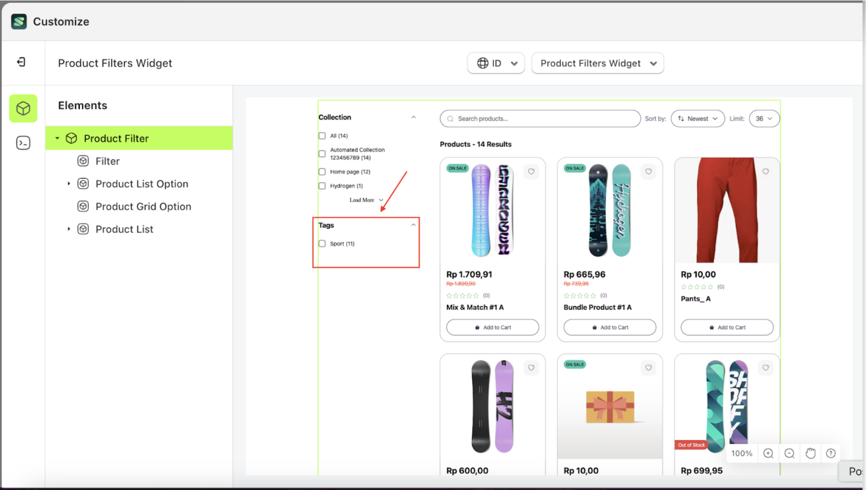The height and width of the screenshot is (490, 868).
Task: Enable the Hydrogen collection checkbox
Action: pos(322,186)
